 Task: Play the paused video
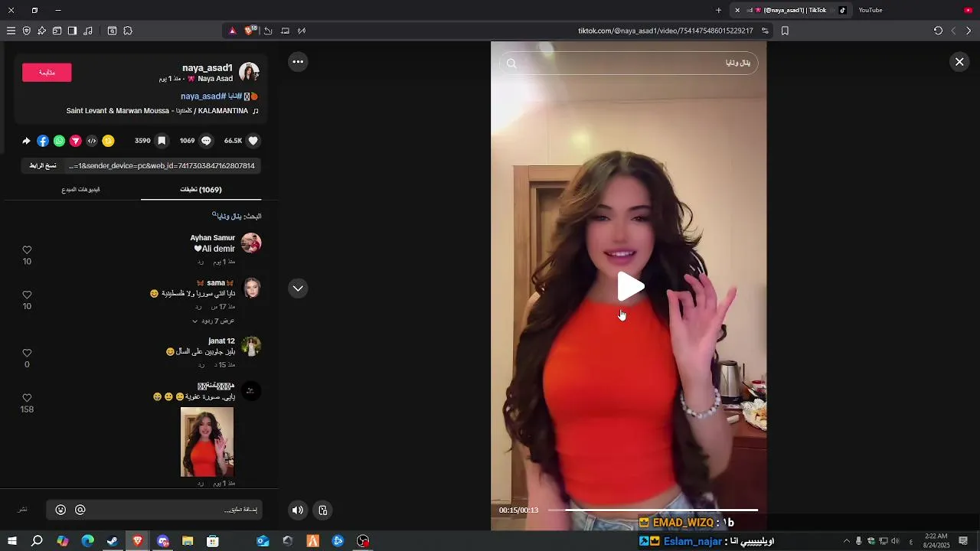[x=630, y=287]
